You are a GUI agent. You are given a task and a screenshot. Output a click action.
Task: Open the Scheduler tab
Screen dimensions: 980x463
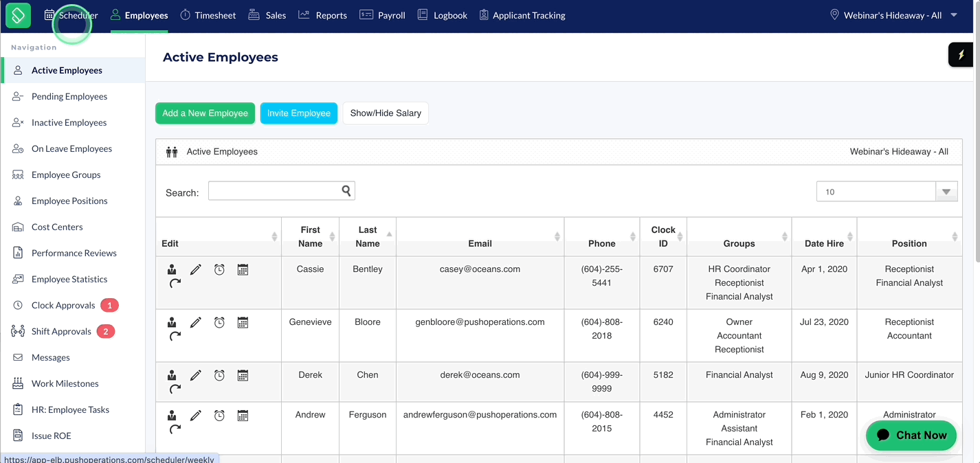(71, 15)
